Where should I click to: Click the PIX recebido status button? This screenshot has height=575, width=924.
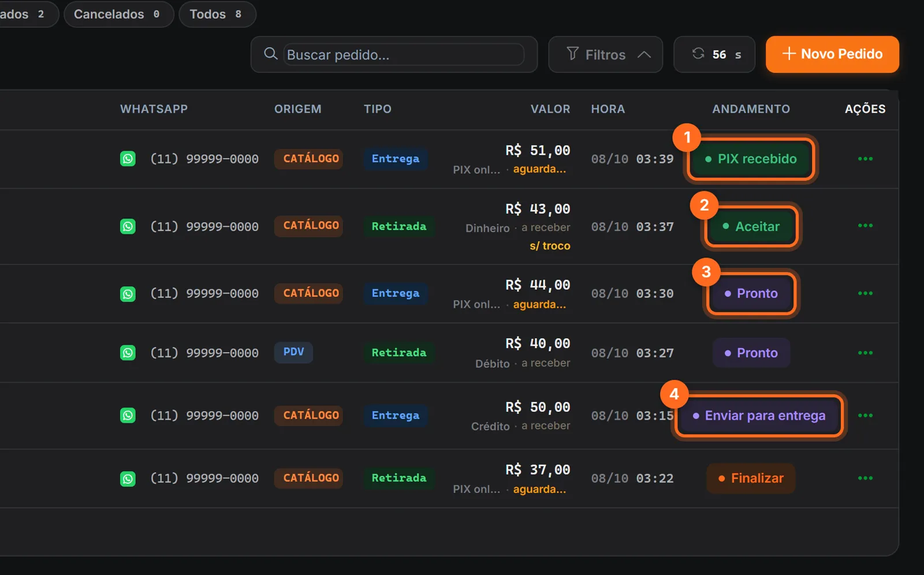click(x=751, y=159)
